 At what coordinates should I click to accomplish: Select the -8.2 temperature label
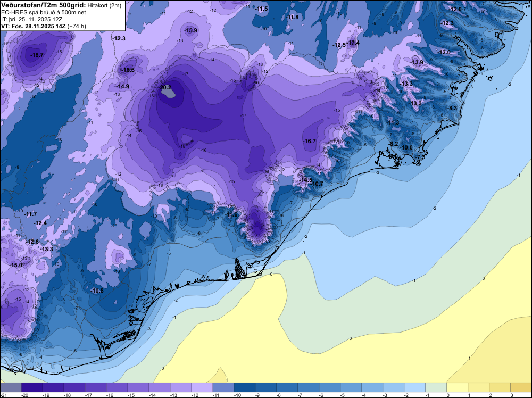[393, 144]
